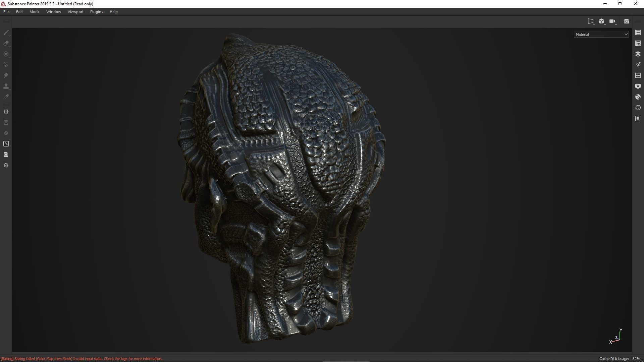Open the Edit menu
The width and height of the screenshot is (644, 362).
click(19, 12)
